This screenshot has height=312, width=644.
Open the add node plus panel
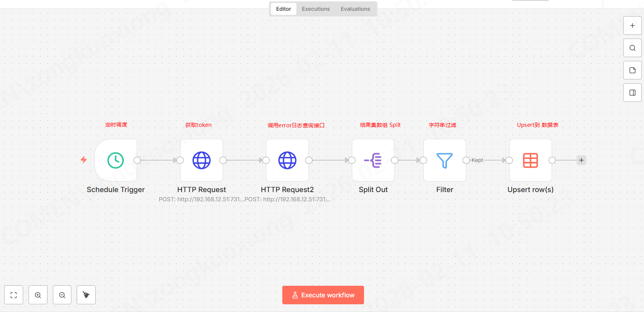pyautogui.click(x=632, y=26)
